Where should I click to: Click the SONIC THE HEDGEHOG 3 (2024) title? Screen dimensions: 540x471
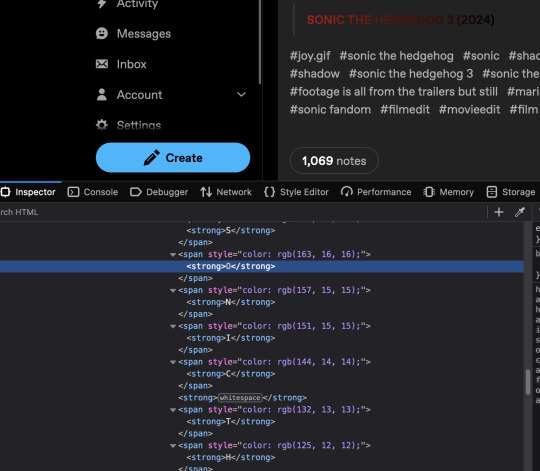click(401, 20)
